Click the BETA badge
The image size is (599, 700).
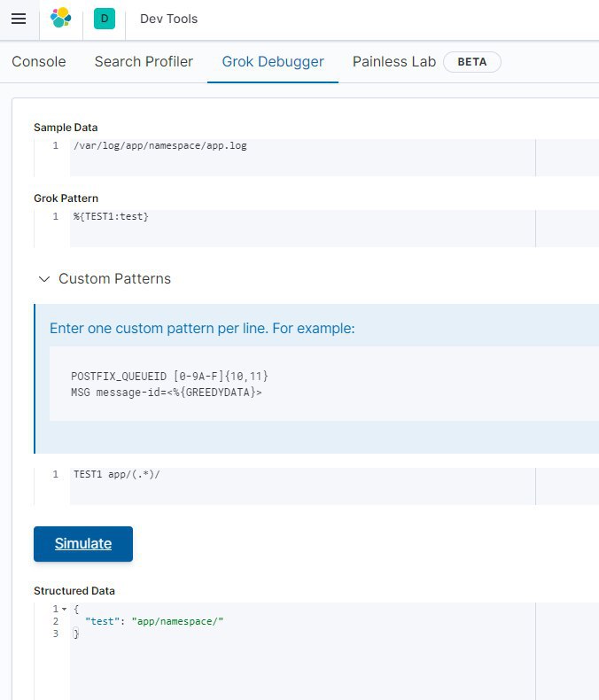pyautogui.click(x=472, y=62)
